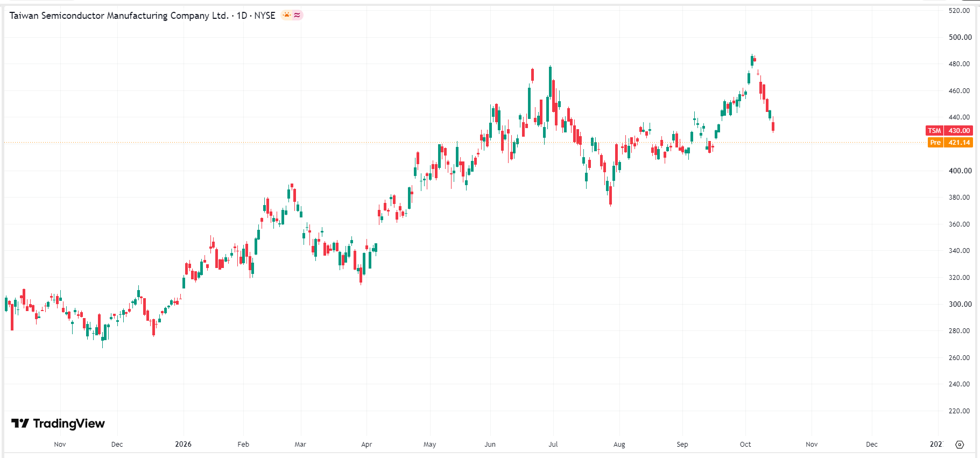
Task: Click the May label on time axis
Action: coord(430,445)
